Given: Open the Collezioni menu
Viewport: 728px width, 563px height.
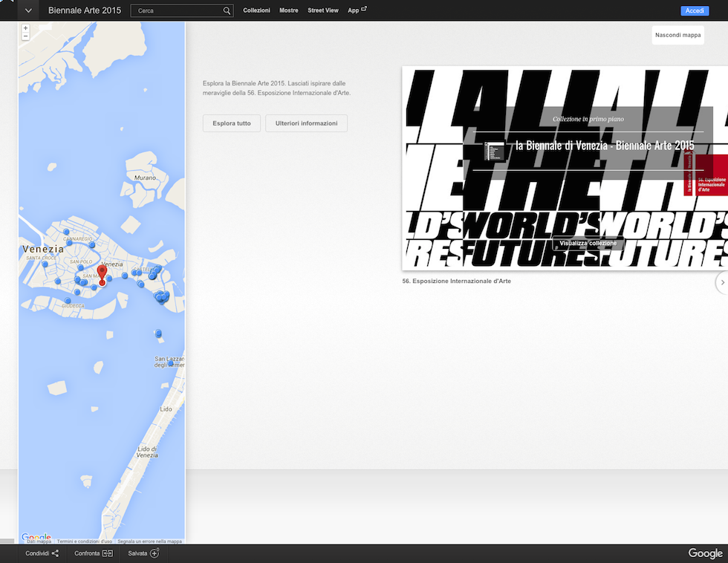Looking at the screenshot, I should click(256, 10).
